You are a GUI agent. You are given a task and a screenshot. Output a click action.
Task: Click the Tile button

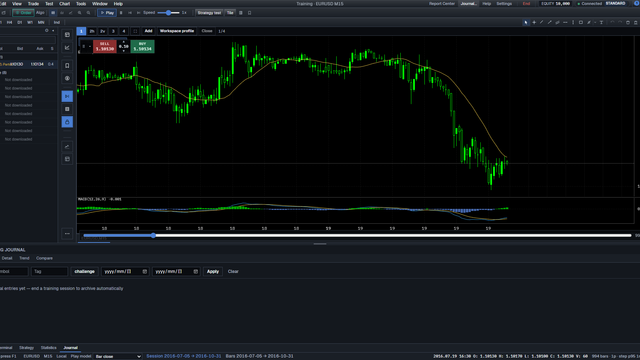tap(230, 13)
